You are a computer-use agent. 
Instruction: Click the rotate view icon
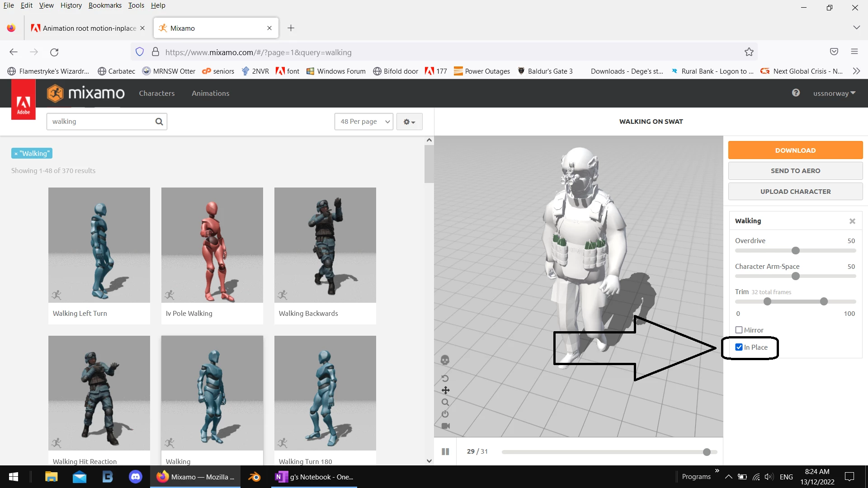point(445,378)
